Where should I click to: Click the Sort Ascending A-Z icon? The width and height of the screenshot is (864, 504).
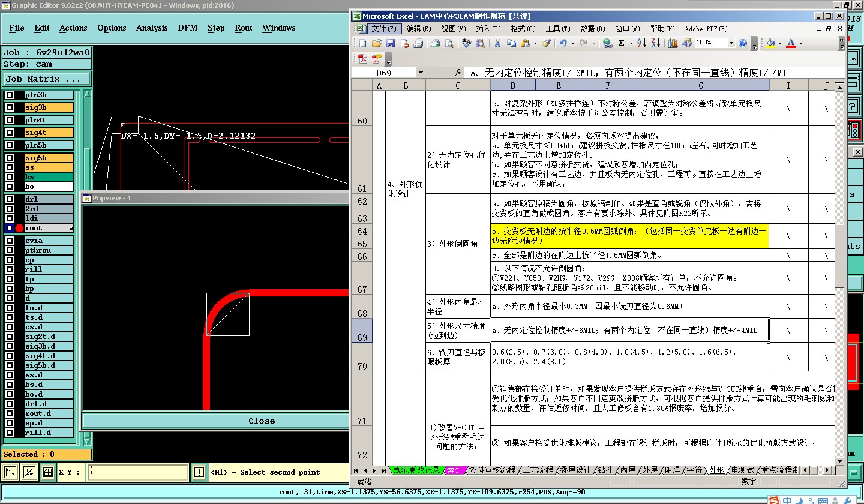coord(641,43)
